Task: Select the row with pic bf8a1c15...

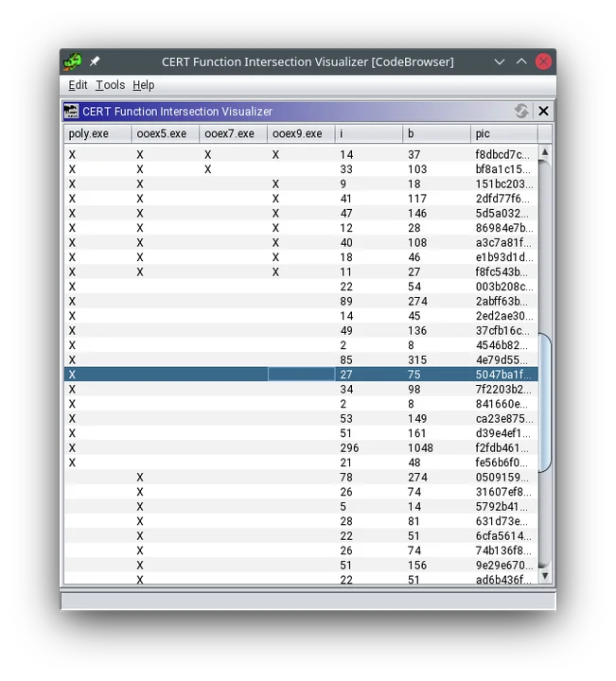Action: 301,169
